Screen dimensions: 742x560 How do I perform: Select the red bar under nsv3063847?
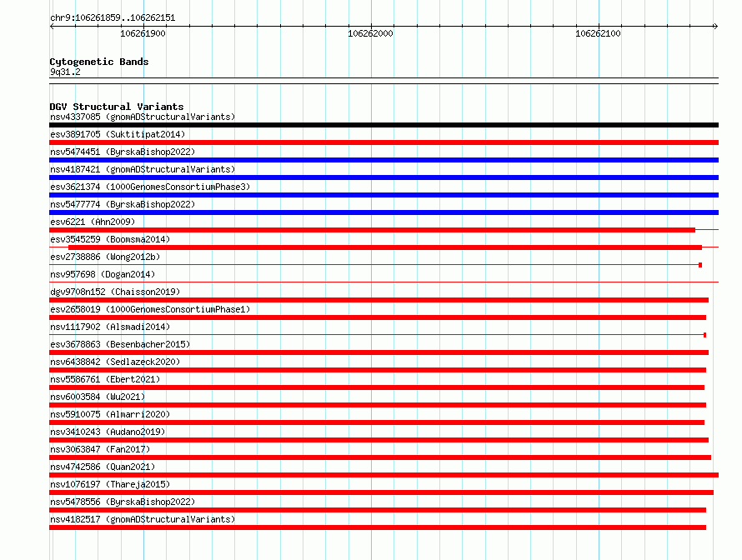tap(380, 457)
